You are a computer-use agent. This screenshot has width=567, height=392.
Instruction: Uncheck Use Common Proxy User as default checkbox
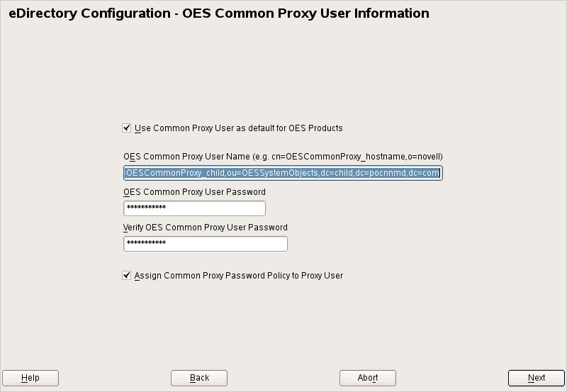(127, 128)
